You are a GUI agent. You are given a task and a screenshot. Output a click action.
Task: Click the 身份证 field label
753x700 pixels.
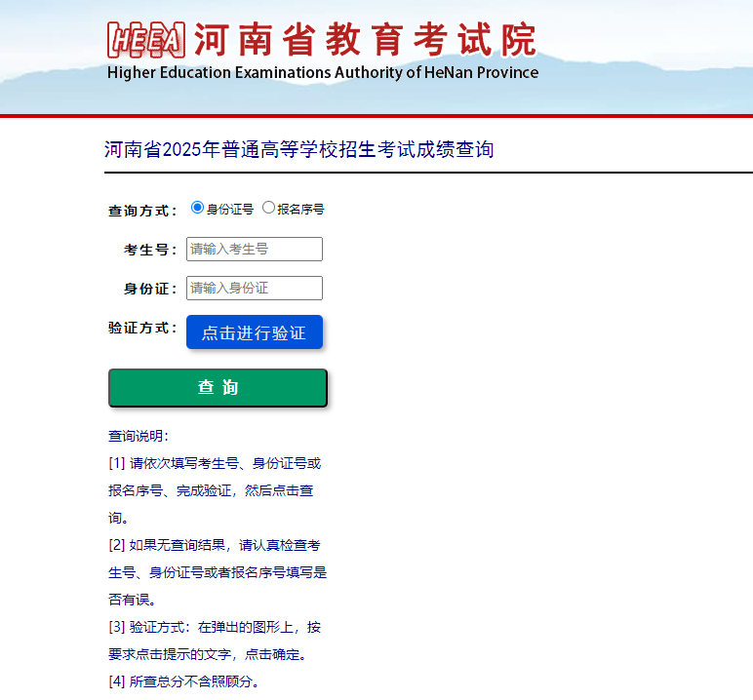point(150,289)
